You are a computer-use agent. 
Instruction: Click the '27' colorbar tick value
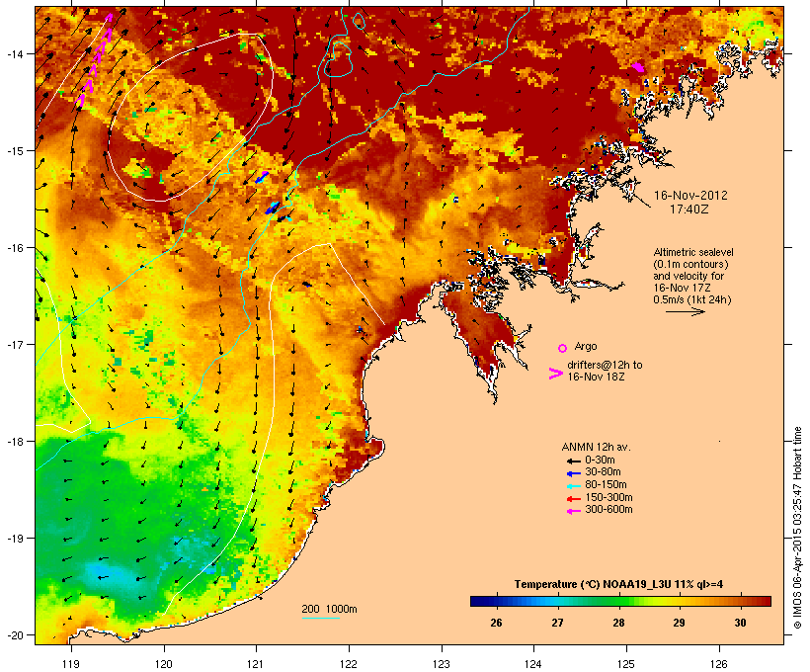pyautogui.click(x=557, y=623)
